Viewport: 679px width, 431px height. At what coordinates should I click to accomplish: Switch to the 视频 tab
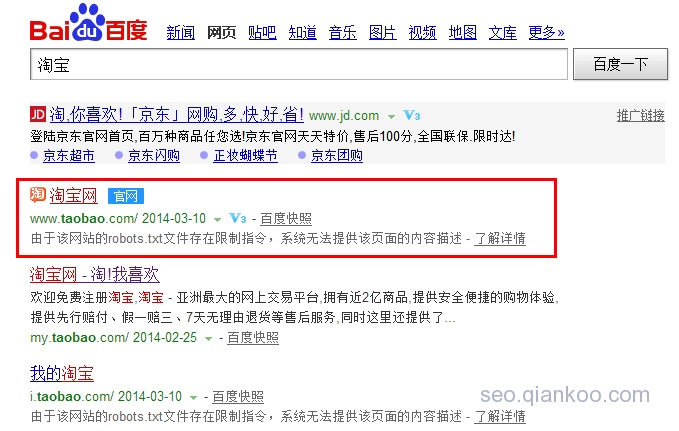click(x=423, y=32)
